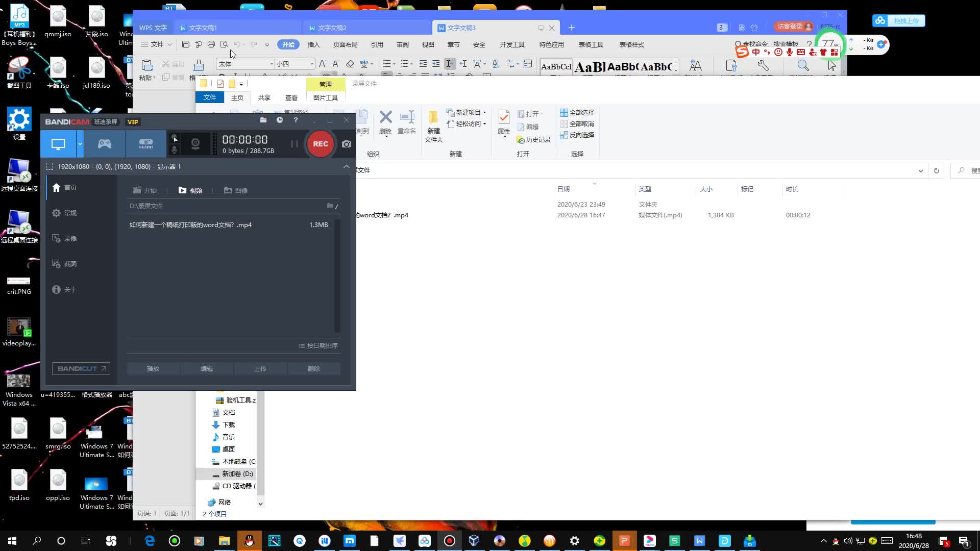Toggle microphone recording in Bandicam
980x551 pixels.
tap(175, 149)
